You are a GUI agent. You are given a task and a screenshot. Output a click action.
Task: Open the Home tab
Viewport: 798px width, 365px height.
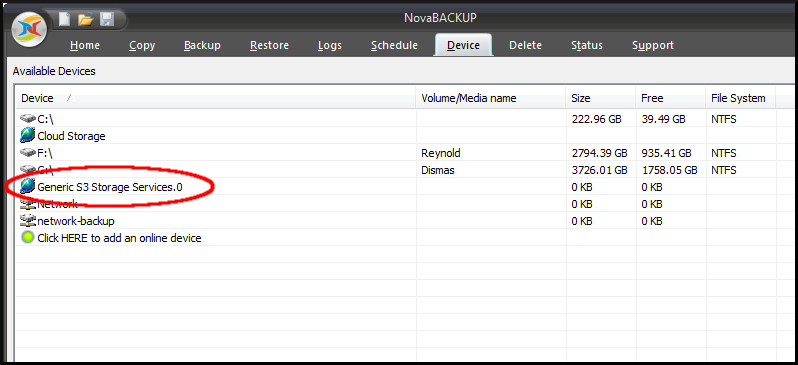[x=84, y=45]
